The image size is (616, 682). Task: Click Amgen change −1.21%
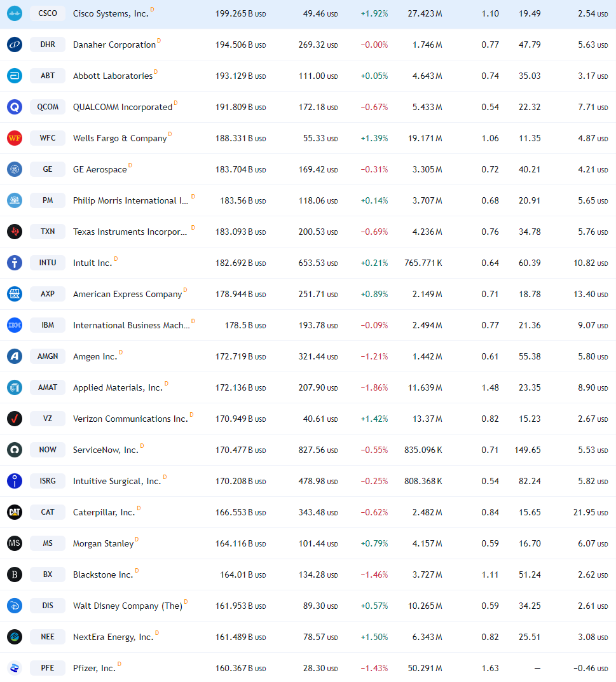374,357
